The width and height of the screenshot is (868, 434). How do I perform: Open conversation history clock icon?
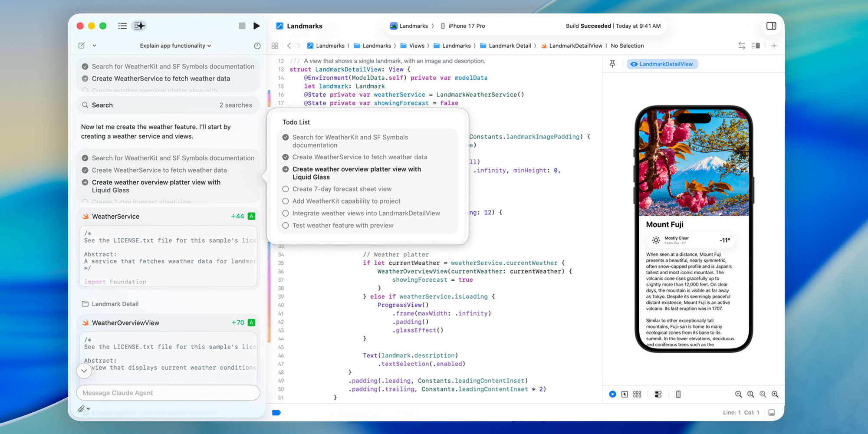(257, 46)
